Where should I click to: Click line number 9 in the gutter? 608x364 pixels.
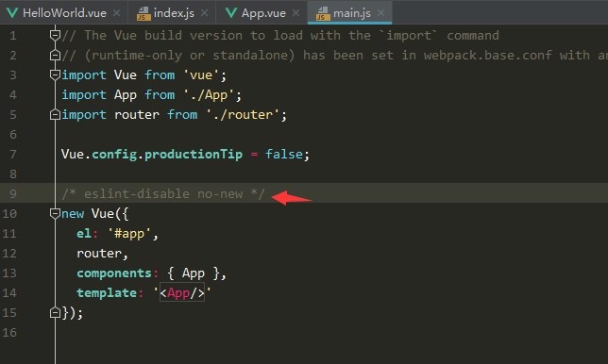pos(13,193)
